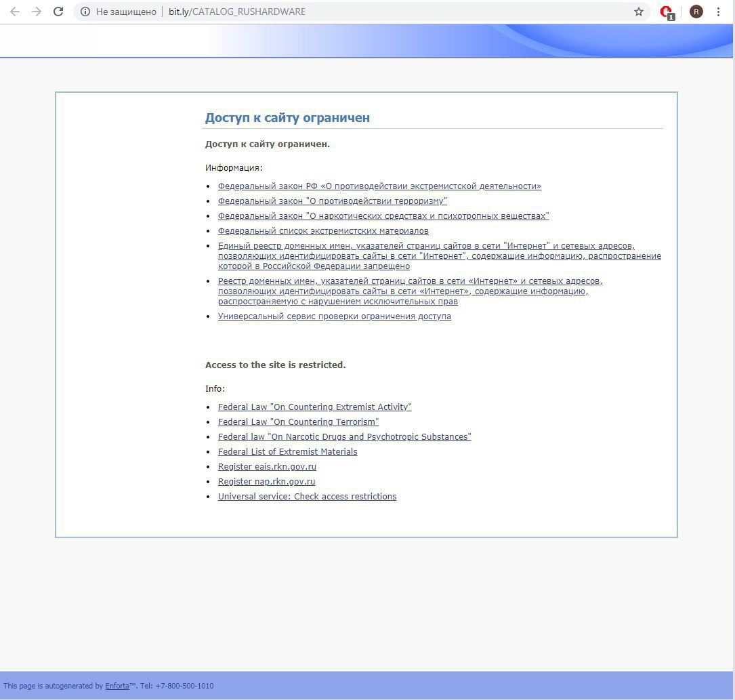The height and width of the screenshot is (700, 735).
Task: Open the red ad-blocker extension icon
Action: (666, 12)
